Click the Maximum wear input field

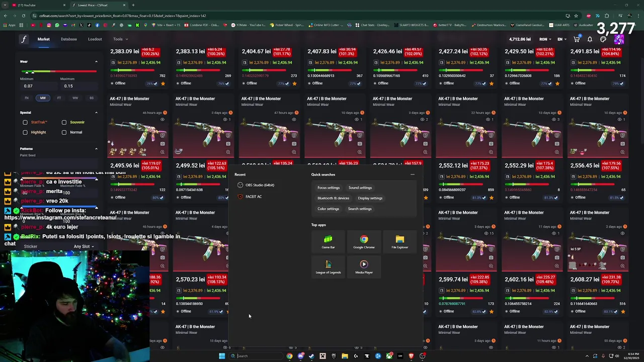coord(78,86)
